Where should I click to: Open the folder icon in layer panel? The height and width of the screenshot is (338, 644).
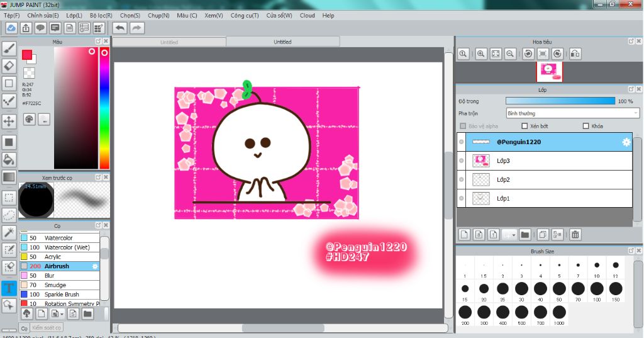(x=525, y=235)
